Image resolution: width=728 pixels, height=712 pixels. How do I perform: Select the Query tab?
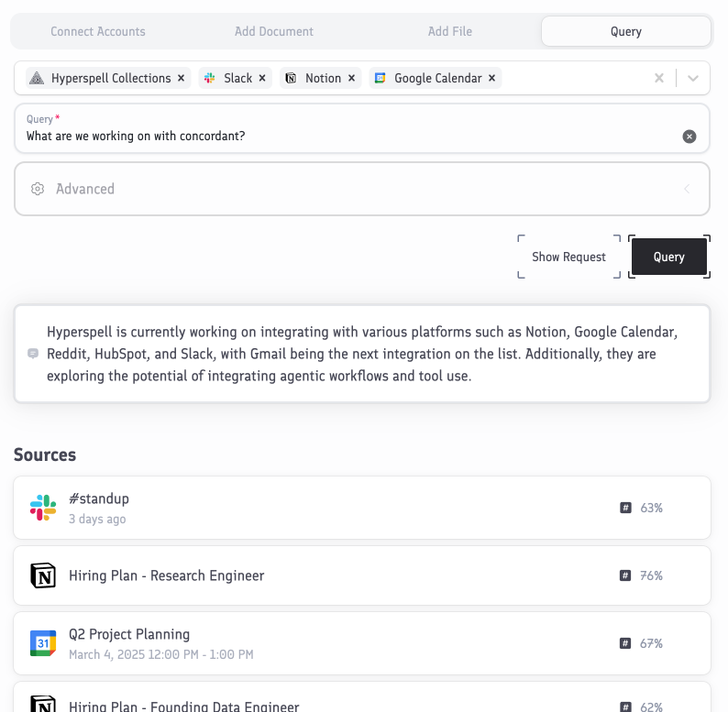click(626, 31)
